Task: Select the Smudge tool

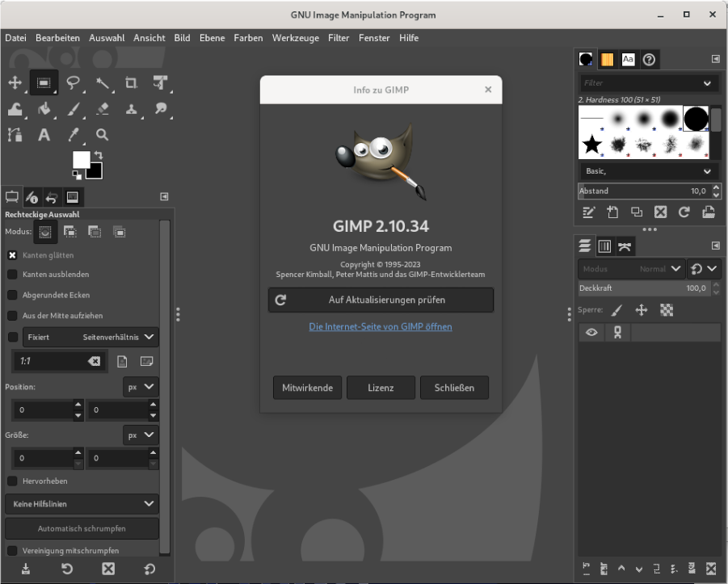Action: point(161,108)
